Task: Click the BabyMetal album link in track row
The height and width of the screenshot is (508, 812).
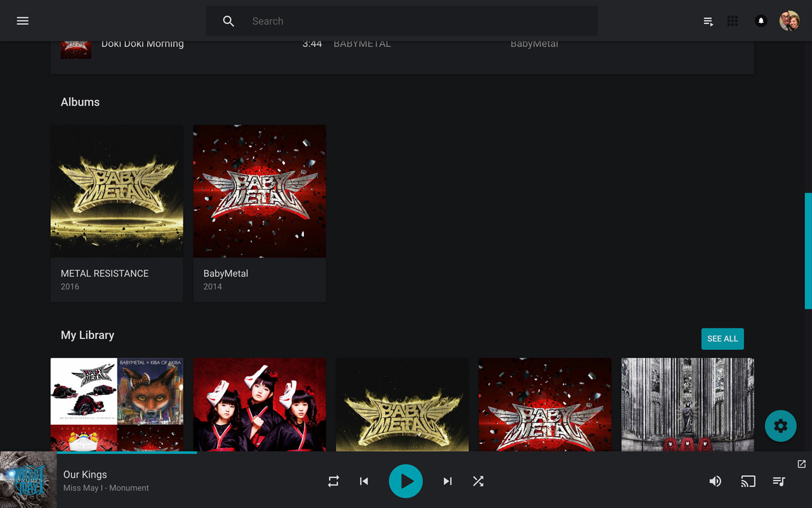Action: (534, 44)
